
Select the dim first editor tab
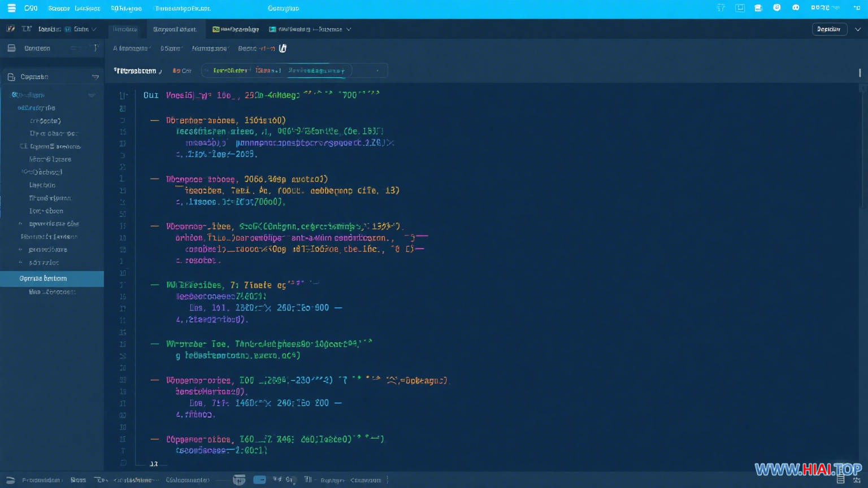pyautogui.click(x=125, y=29)
